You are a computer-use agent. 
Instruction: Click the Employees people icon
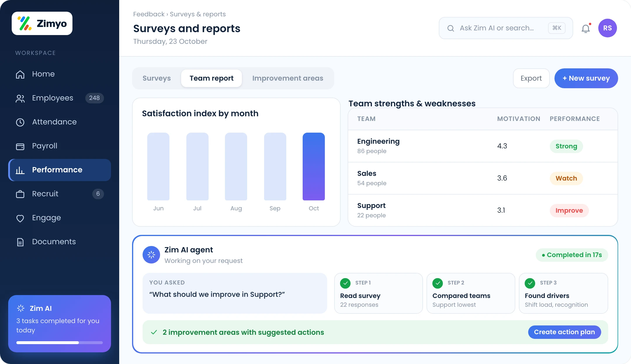[x=20, y=98]
